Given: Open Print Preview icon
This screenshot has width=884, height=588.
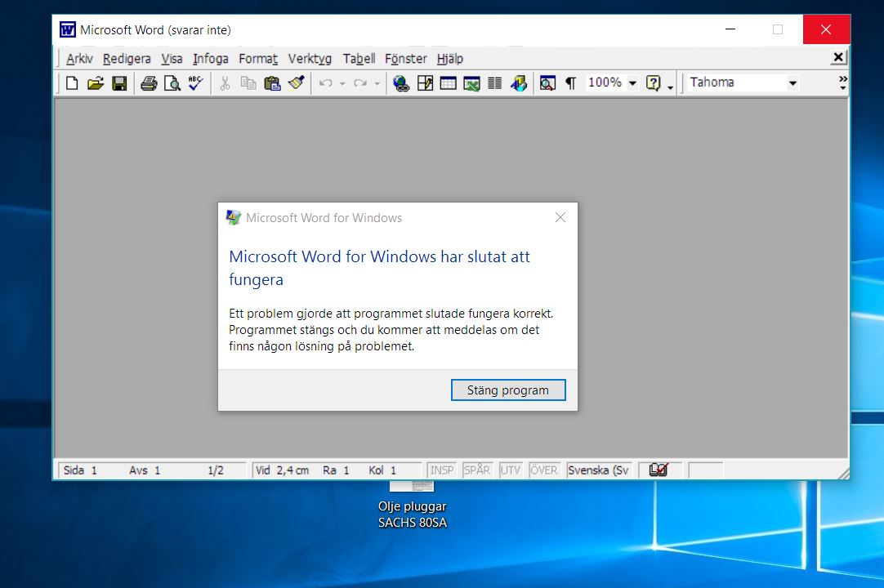Looking at the screenshot, I should pyautogui.click(x=172, y=83).
